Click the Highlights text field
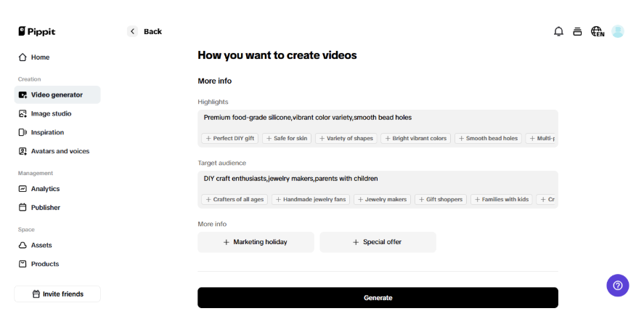 (378, 117)
